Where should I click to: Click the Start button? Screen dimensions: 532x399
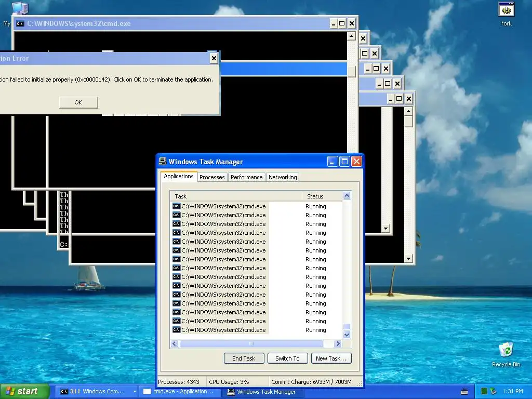[x=25, y=392]
